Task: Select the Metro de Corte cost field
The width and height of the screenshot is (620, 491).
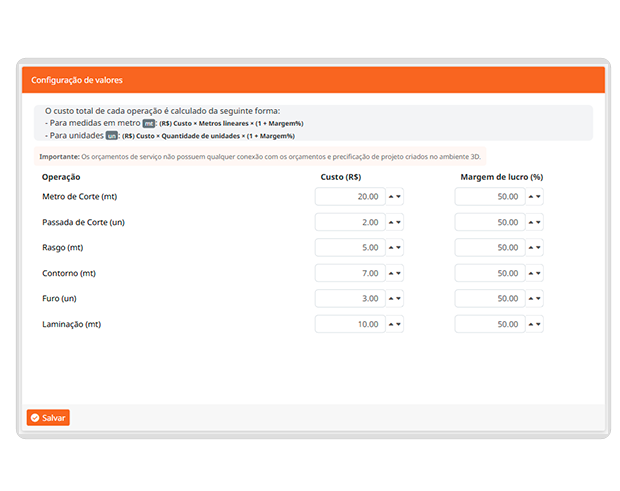Action: [x=348, y=197]
